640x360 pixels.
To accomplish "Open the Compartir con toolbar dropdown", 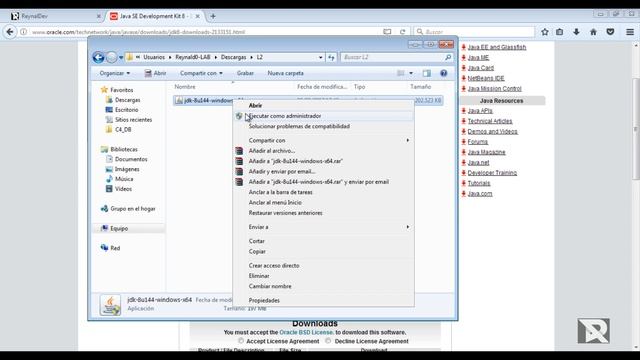I will click(201, 73).
